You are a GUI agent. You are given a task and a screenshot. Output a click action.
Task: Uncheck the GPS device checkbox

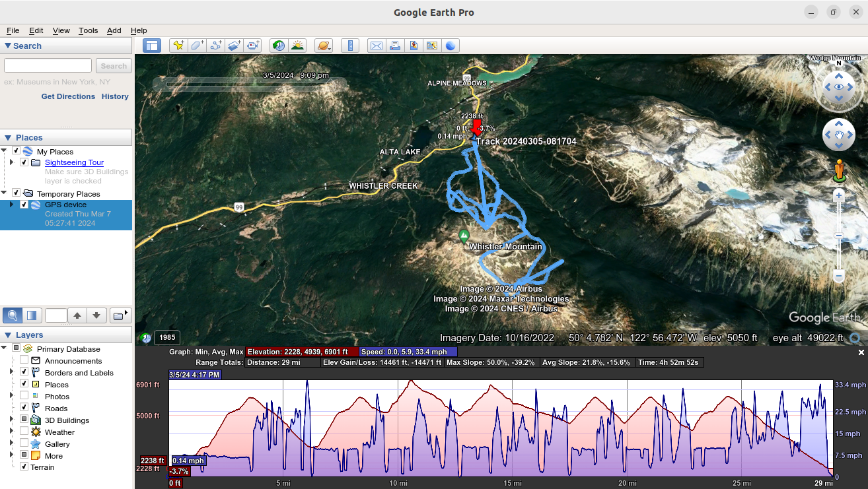(24, 205)
